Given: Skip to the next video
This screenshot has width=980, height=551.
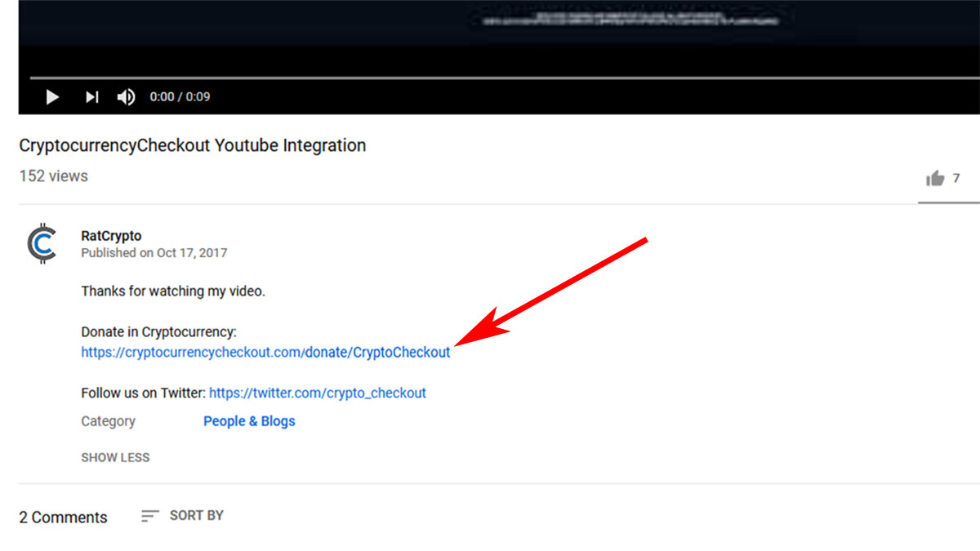Looking at the screenshot, I should pos(92,97).
